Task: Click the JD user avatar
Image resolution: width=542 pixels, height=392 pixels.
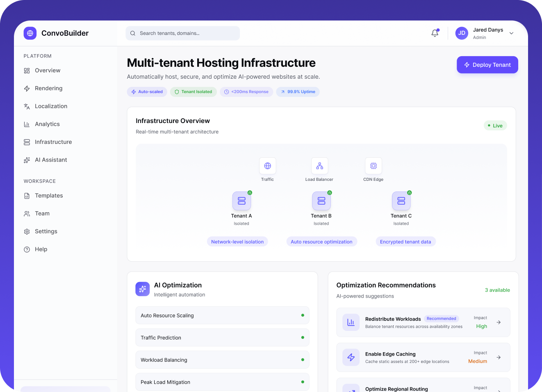Action: click(x=462, y=33)
